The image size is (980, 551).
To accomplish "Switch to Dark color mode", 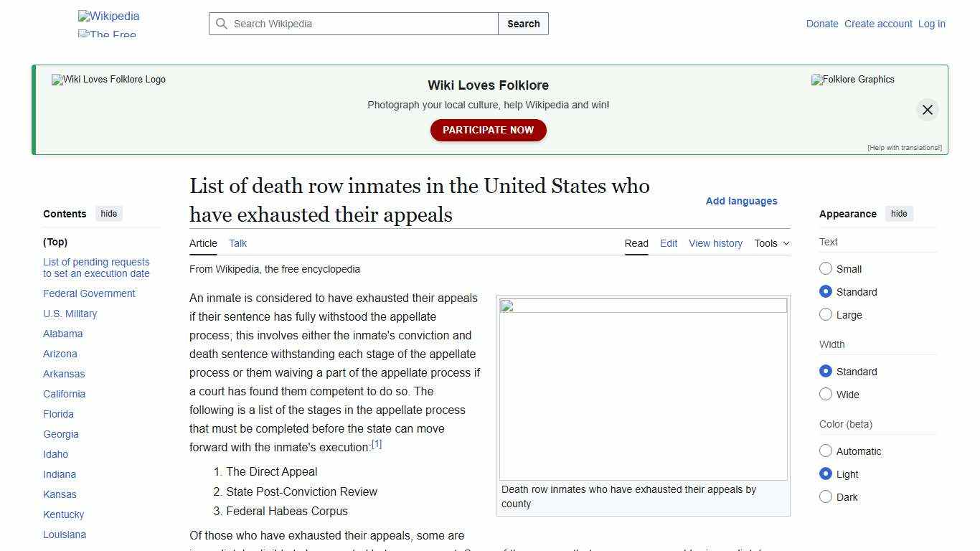I will pos(826,496).
